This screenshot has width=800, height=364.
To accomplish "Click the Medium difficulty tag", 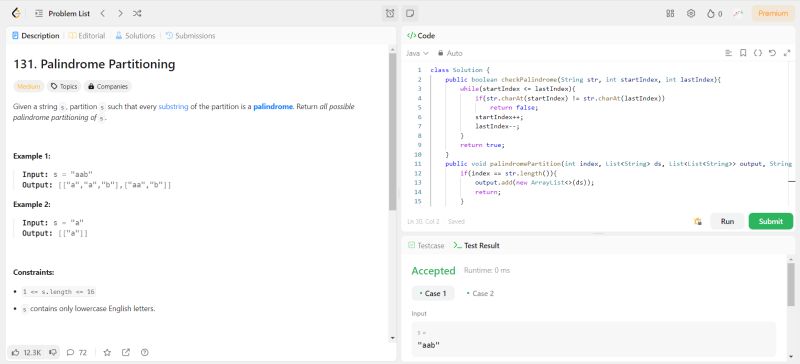I will click(x=29, y=86).
